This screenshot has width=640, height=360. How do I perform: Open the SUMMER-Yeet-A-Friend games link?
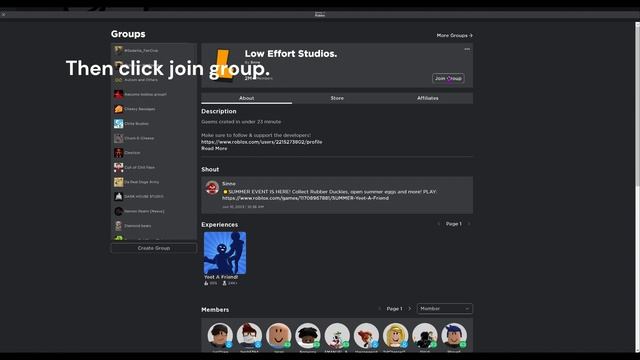pos(305,198)
